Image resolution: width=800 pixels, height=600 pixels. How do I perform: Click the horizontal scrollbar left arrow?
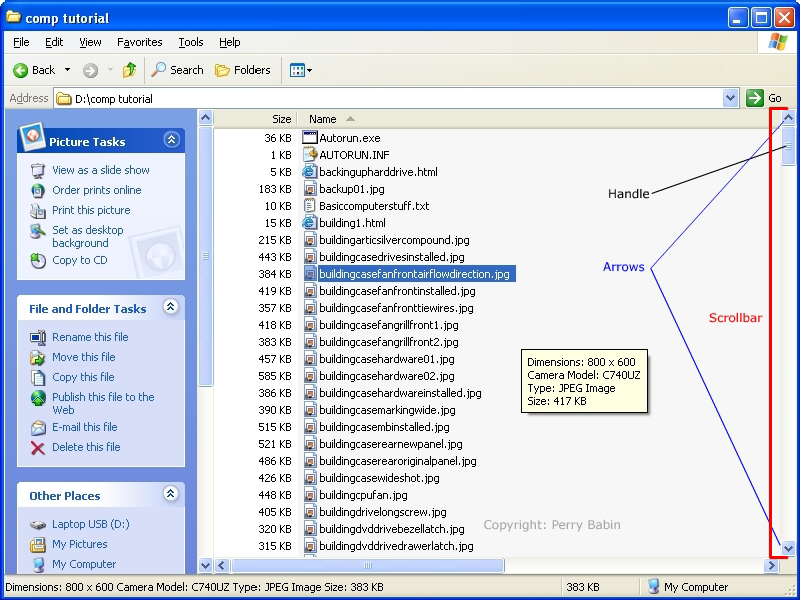coord(221,565)
